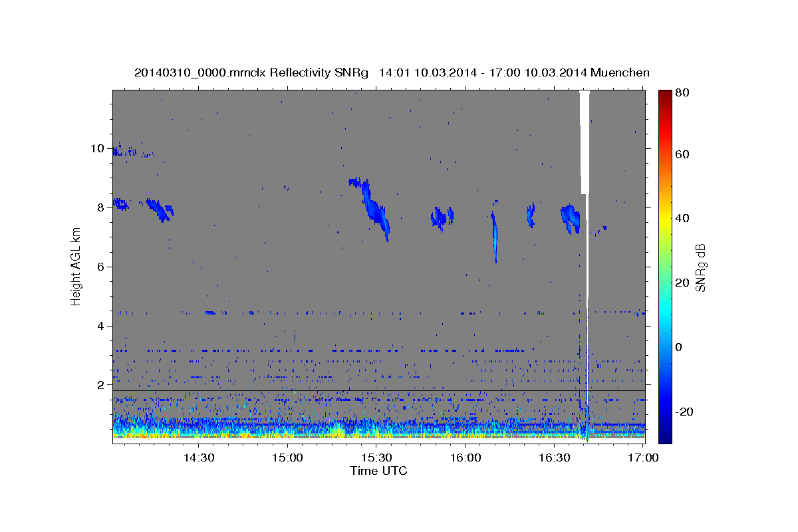Click the 14:30 time tick label
The height and width of the screenshot is (532, 798).
[x=198, y=458]
